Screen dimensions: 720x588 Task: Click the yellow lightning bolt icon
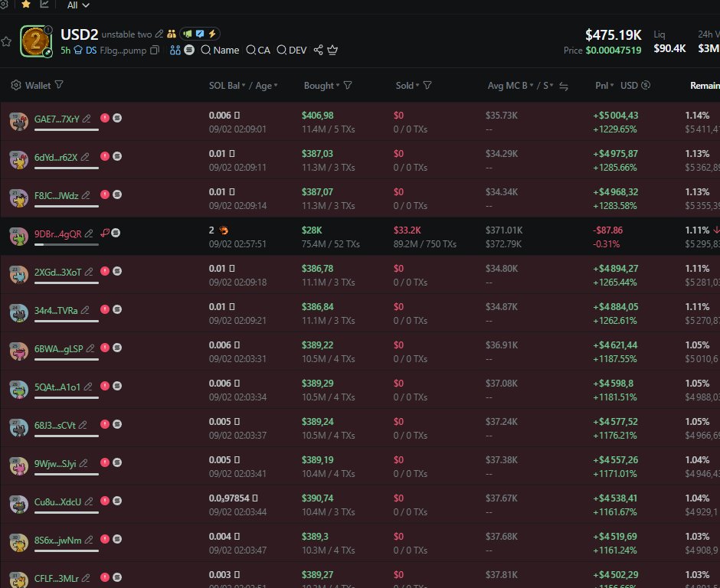[212, 34]
